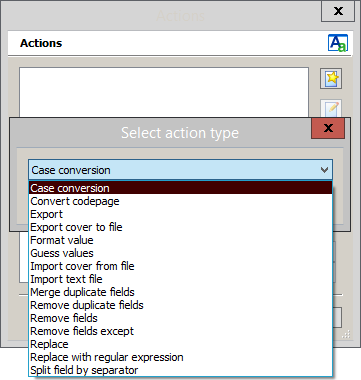Screen dimensions: 361x380
Task: Select the Export action type
Action: (180, 214)
